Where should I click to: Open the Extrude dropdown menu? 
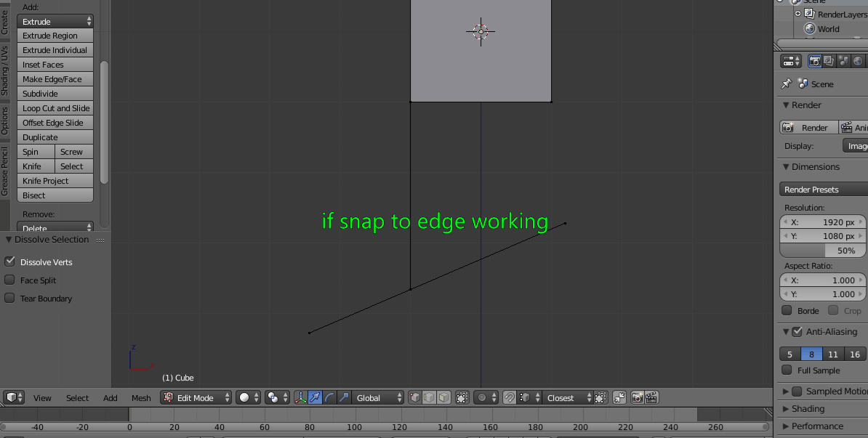(x=55, y=21)
